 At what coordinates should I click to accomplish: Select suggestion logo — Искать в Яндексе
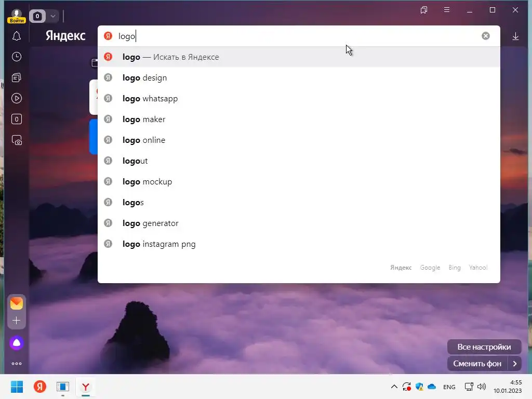click(299, 57)
